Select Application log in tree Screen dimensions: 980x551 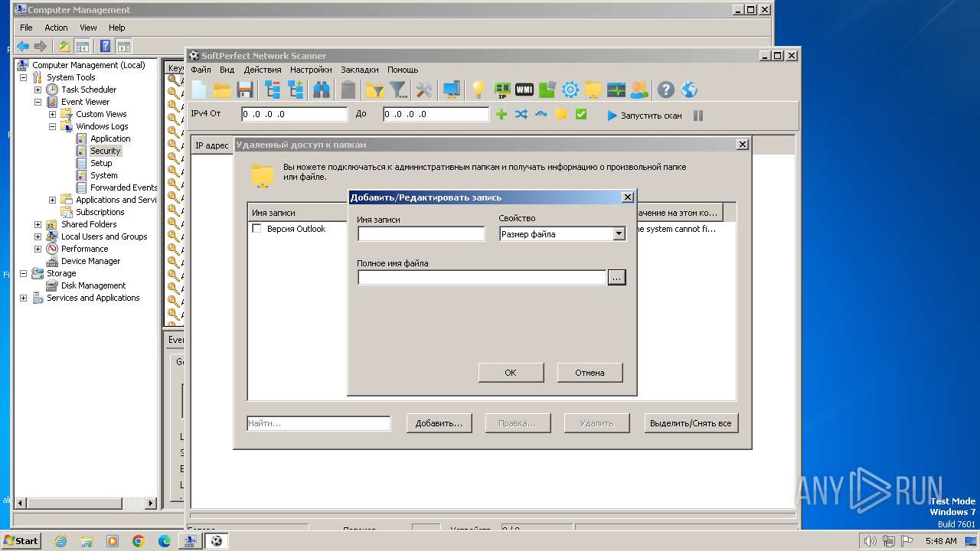pyautogui.click(x=110, y=139)
